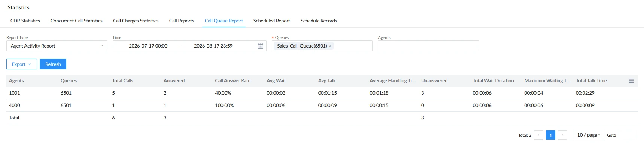Open the column settings menu icon
644x143 pixels.
631,81
